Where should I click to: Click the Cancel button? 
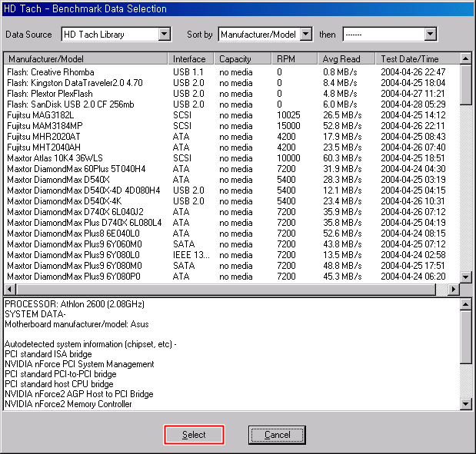click(277, 435)
